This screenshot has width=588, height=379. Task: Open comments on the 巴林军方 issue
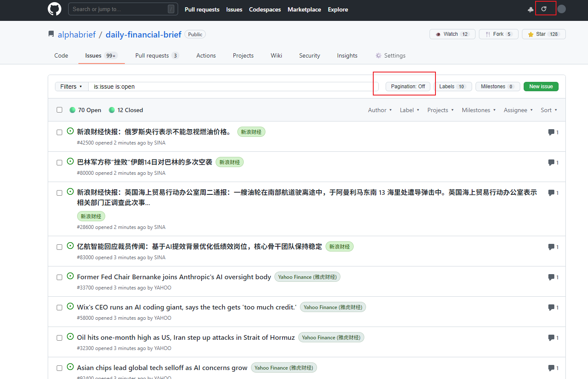[553, 162]
